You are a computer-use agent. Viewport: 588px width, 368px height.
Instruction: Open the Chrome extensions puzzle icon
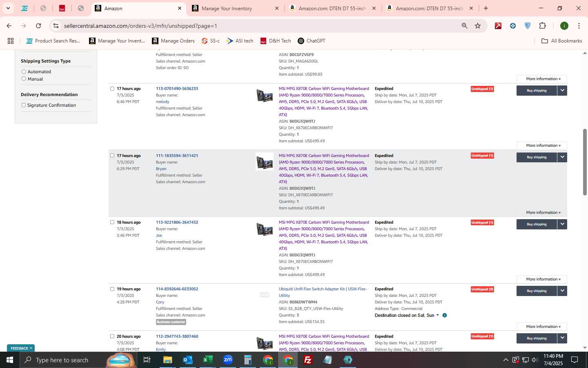(x=542, y=26)
